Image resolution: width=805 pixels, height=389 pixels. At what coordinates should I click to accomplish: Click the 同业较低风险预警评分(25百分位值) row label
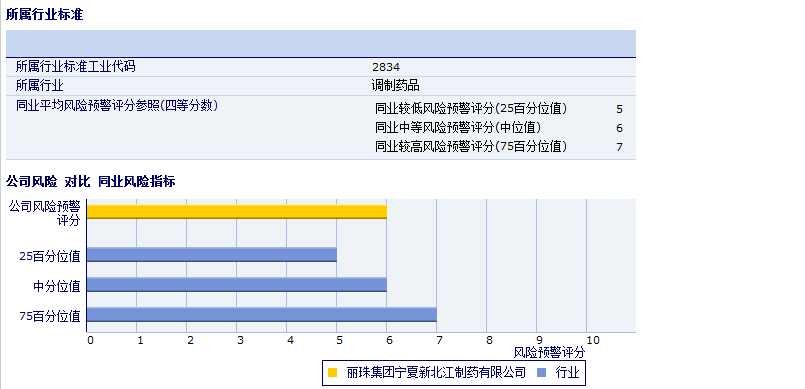click(x=471, y=109)
